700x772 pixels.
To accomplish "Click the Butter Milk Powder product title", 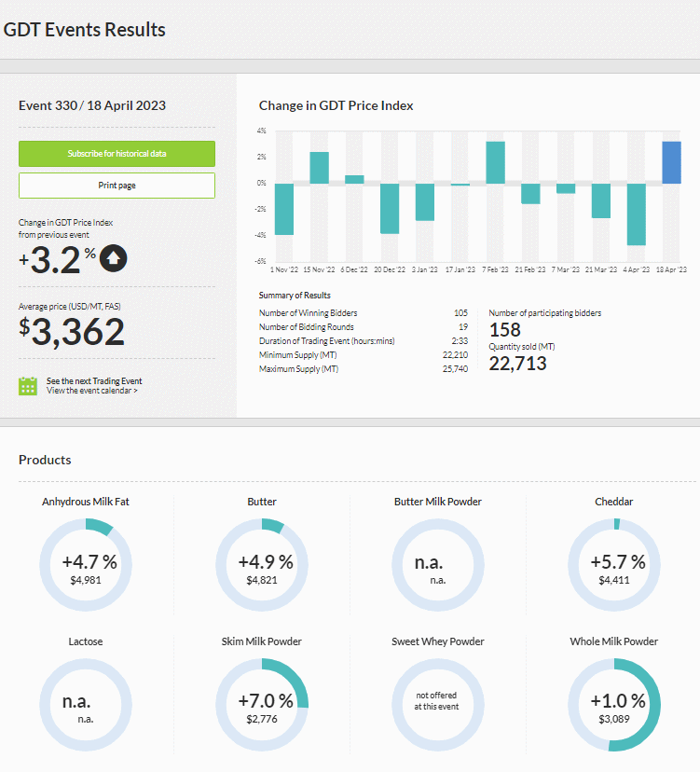I will tap(438, 502).
